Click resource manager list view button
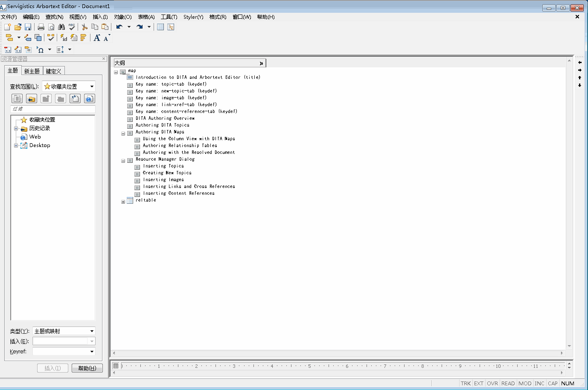The height and width of the screenshot is (390, 588). [17, 98]
